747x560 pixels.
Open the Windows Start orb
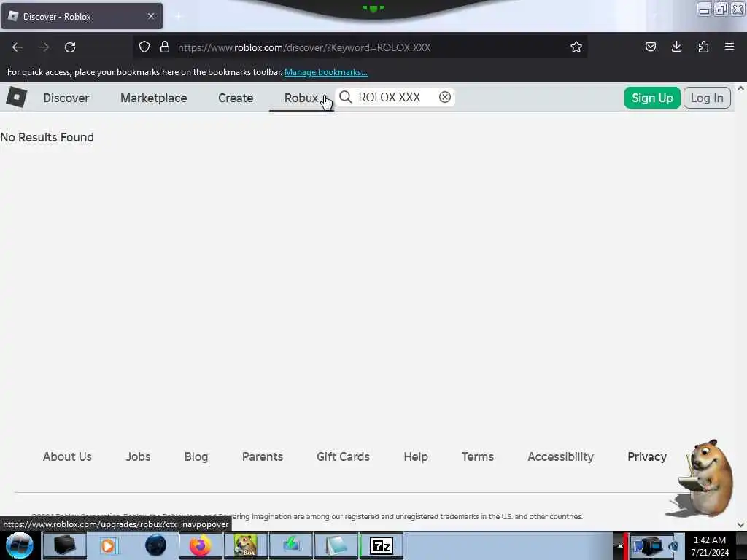click(20, 545)
